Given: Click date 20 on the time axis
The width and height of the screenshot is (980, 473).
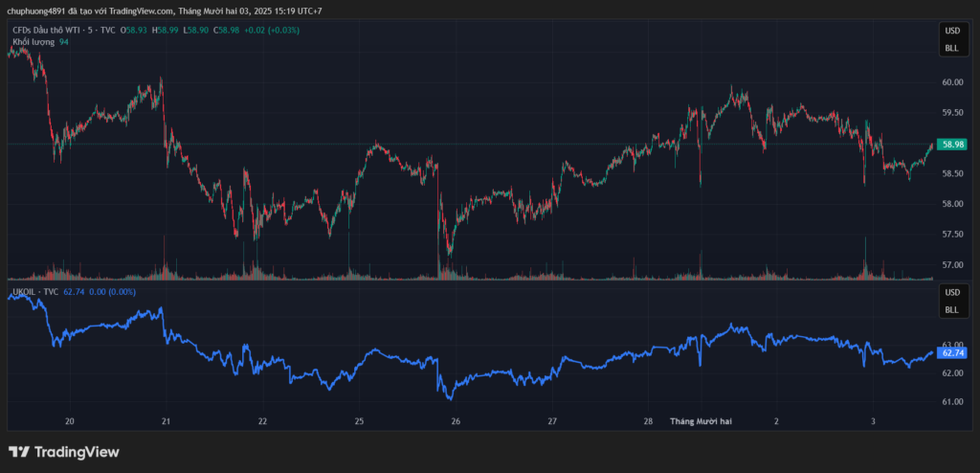Looking at the screenshot, I should tap(69, 420).
